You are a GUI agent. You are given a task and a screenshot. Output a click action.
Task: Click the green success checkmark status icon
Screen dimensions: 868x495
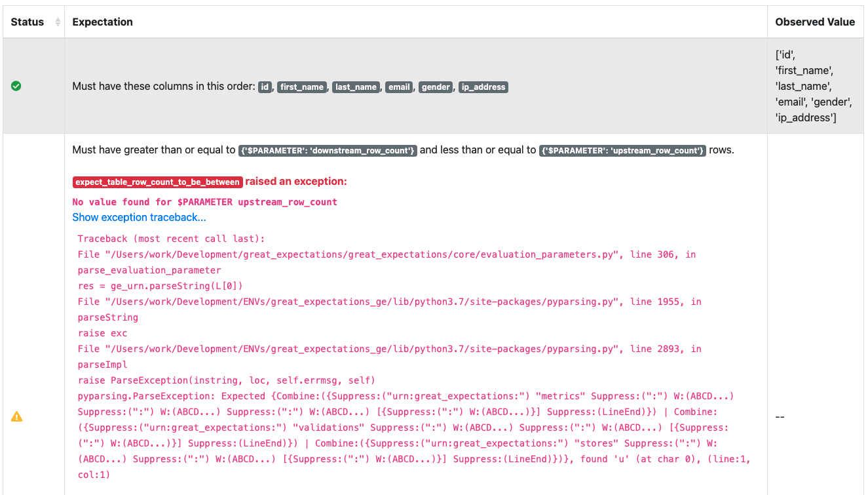coord(16,86)
